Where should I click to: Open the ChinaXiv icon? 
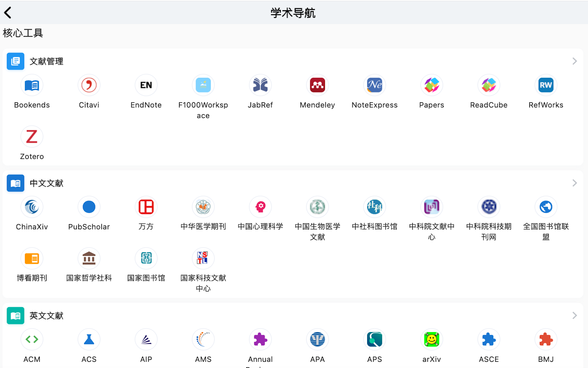pos(32,207)
